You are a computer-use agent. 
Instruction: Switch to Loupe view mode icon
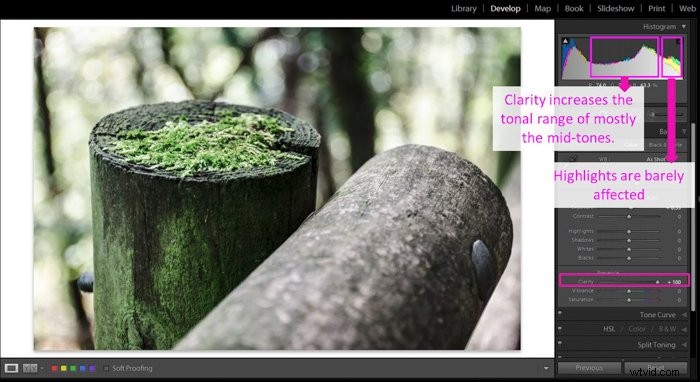click(x=11, y=368)
